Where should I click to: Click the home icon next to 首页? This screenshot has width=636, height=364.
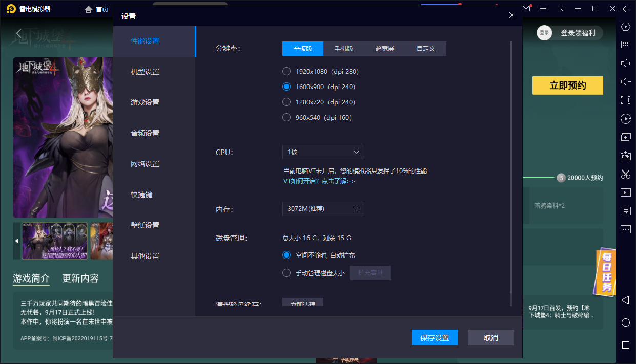(x=89, y=9)
